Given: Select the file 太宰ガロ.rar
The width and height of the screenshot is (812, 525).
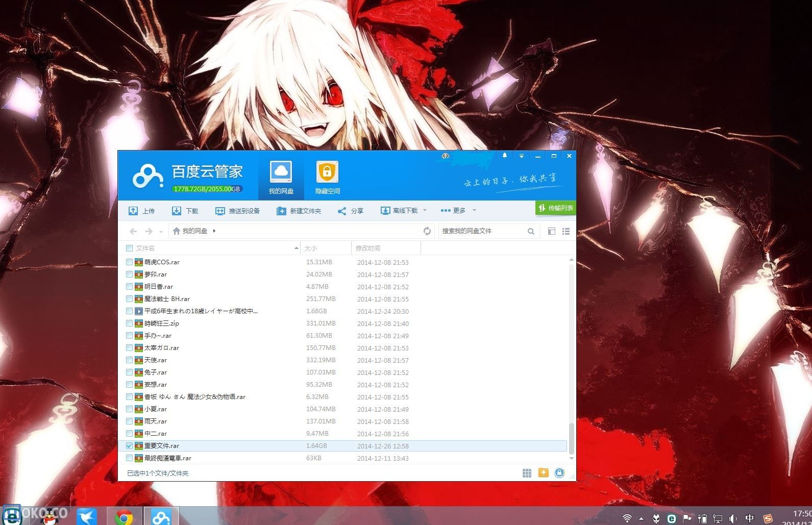Looking at the screenshot, I should (162, 348).
